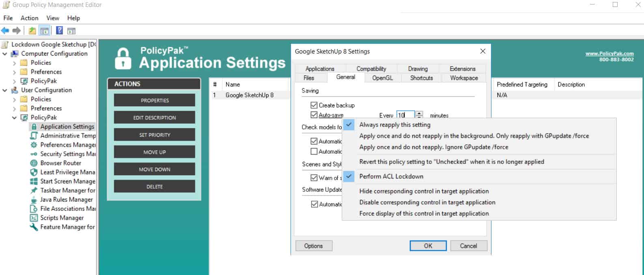Expand PolicyPak under Computer Configuration
The height and width of the screenshot is (275, 644).
pyautogui.click(x=15, y=81)
